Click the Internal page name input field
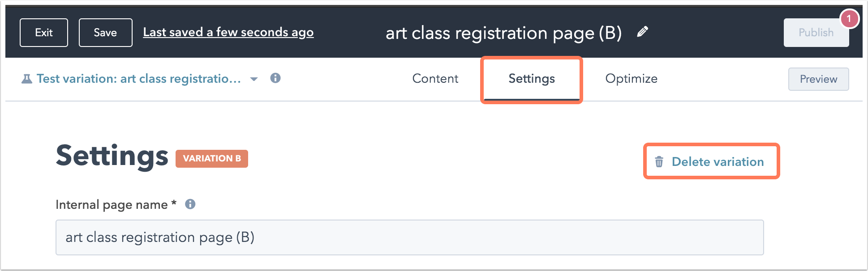 click(409, 237)
